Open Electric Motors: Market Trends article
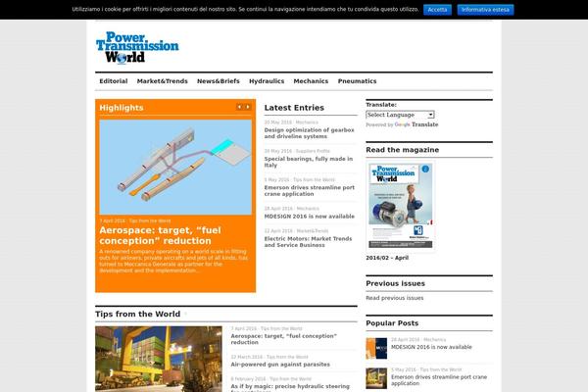Viewport: 588px width, 392px height. tap(308, 242)
